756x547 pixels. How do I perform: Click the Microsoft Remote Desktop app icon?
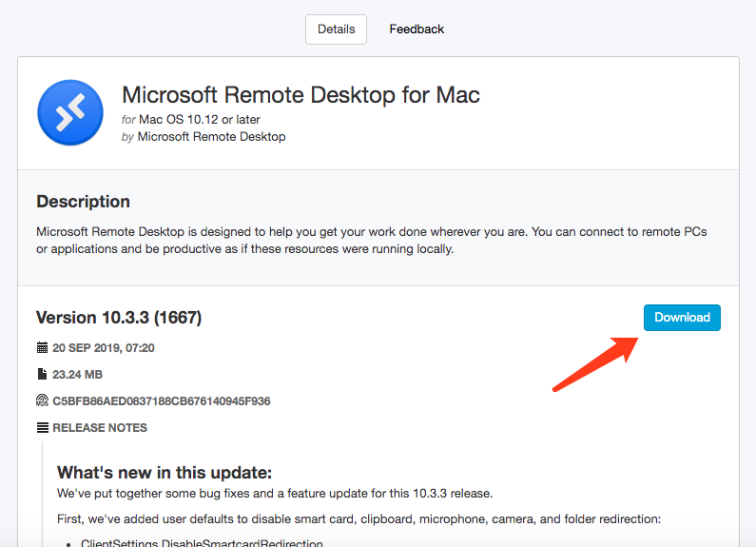[70, 113]
